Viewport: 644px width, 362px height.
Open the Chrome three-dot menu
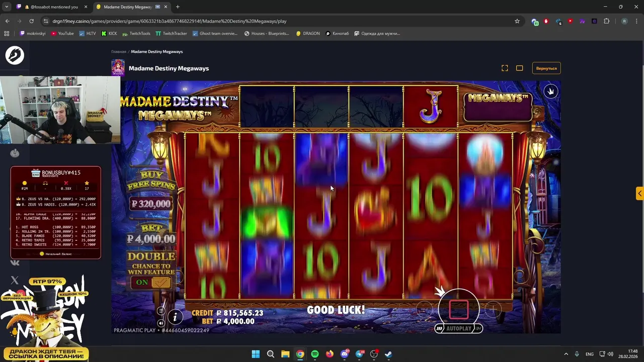(636, 21)
